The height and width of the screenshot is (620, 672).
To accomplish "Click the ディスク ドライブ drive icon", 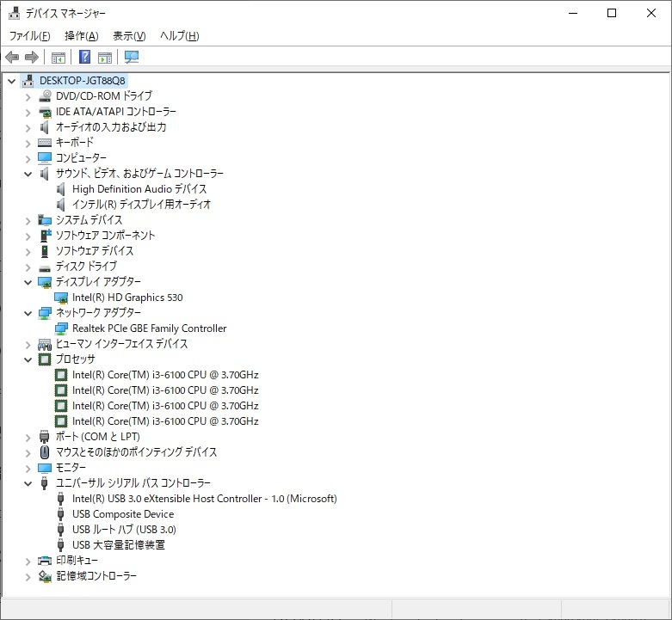I will point(45,268).
